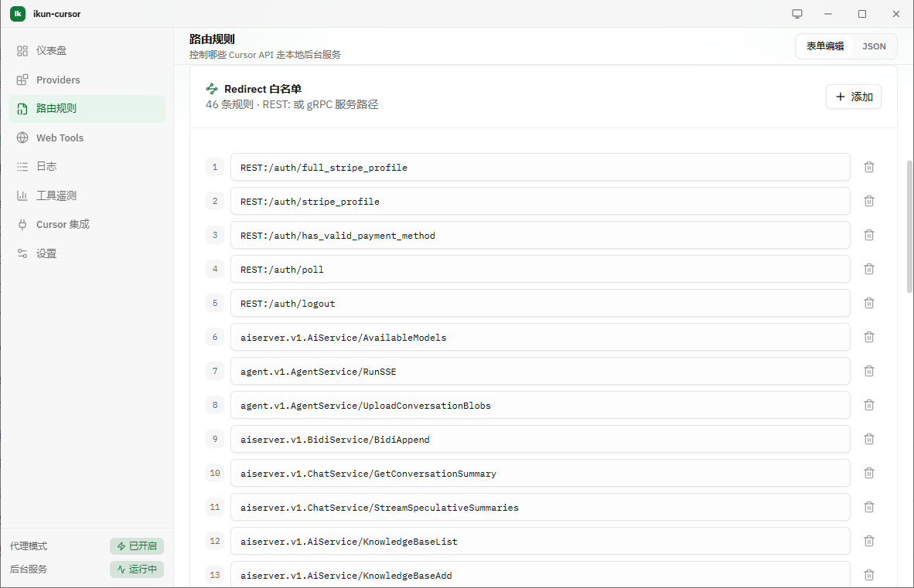Open 工具遥测 telemetry page

(87, 195)
